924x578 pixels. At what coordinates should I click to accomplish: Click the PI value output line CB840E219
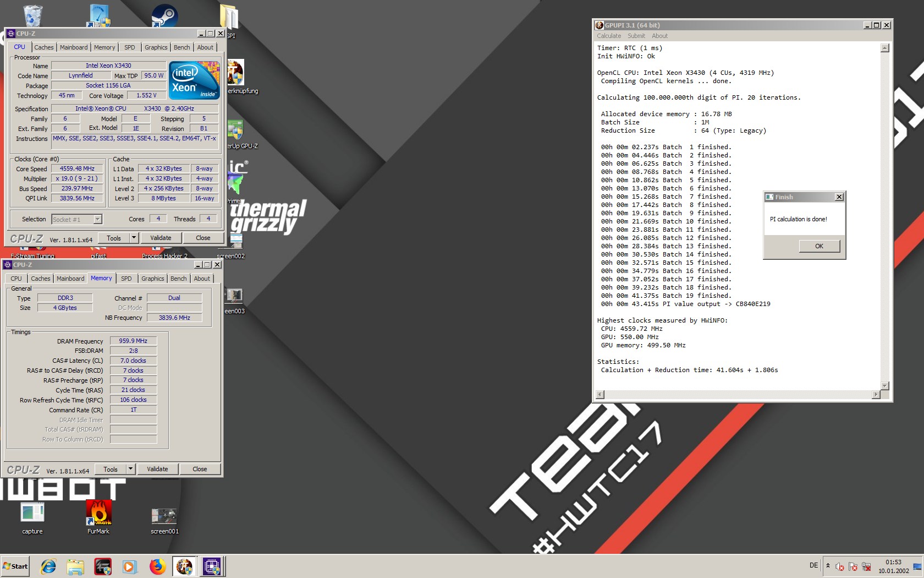[x=686, y=304]
